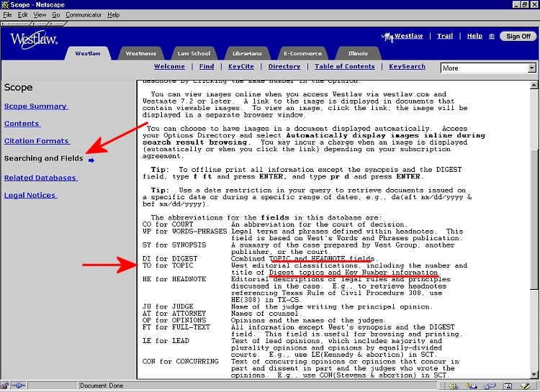Open the Find link
Viewport: 540px width, 392px height.
207,66
